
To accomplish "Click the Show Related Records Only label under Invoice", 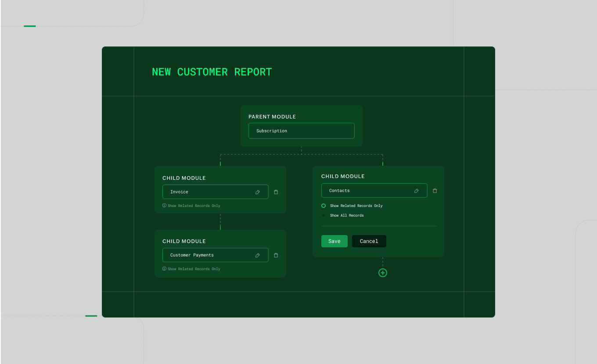I will point(195,206).
